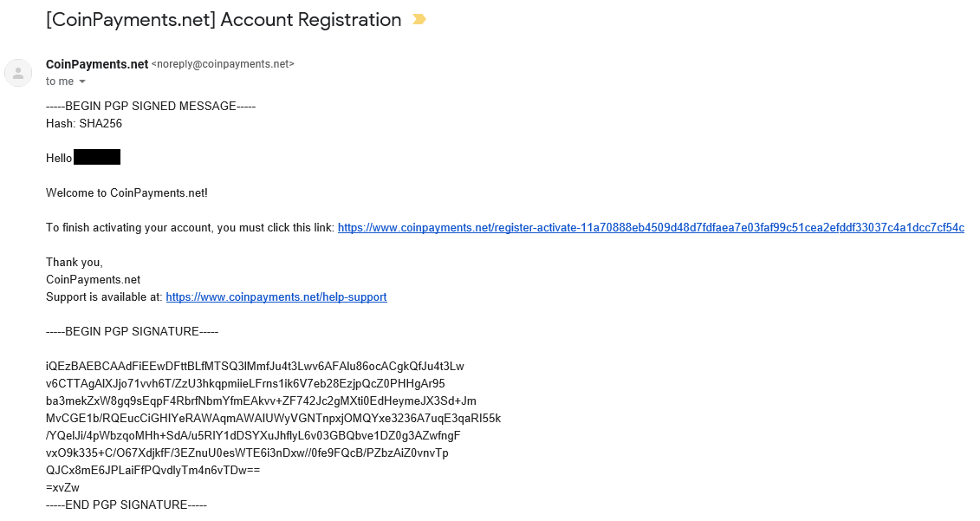Click the Account Registration subject title

click(224, 19)
